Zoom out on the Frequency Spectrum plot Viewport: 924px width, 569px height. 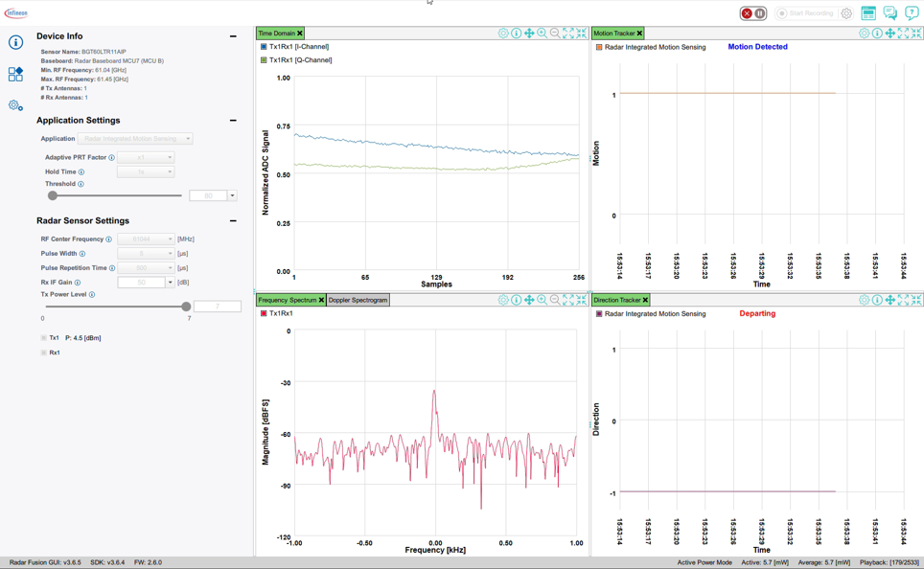point(555,300)
